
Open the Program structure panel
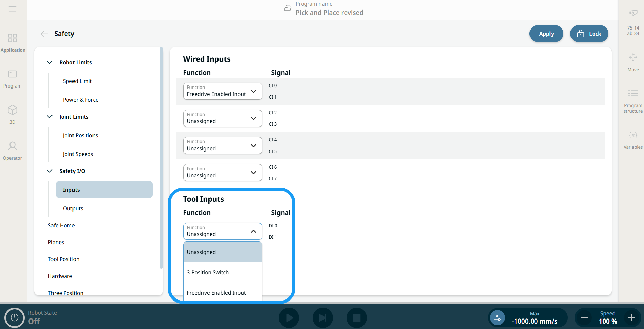[633, 94]
